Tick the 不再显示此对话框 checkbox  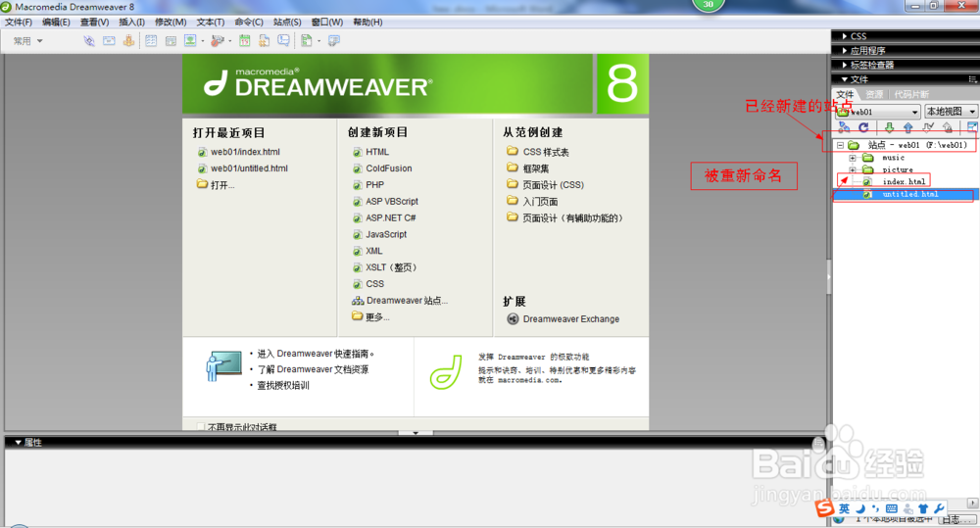201,427
